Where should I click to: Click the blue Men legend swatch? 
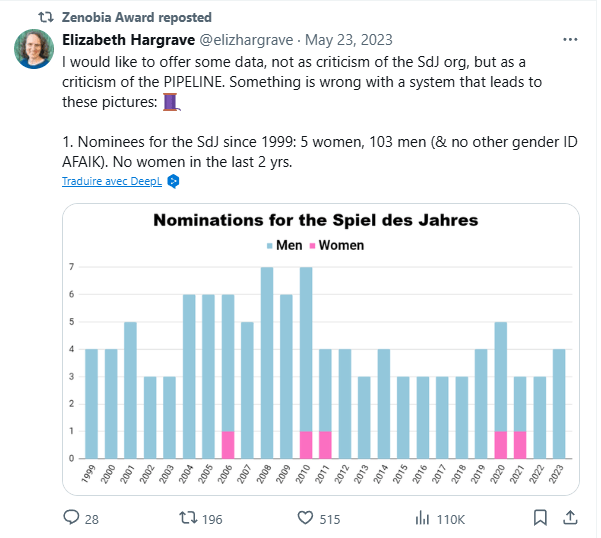coord(270,245)
